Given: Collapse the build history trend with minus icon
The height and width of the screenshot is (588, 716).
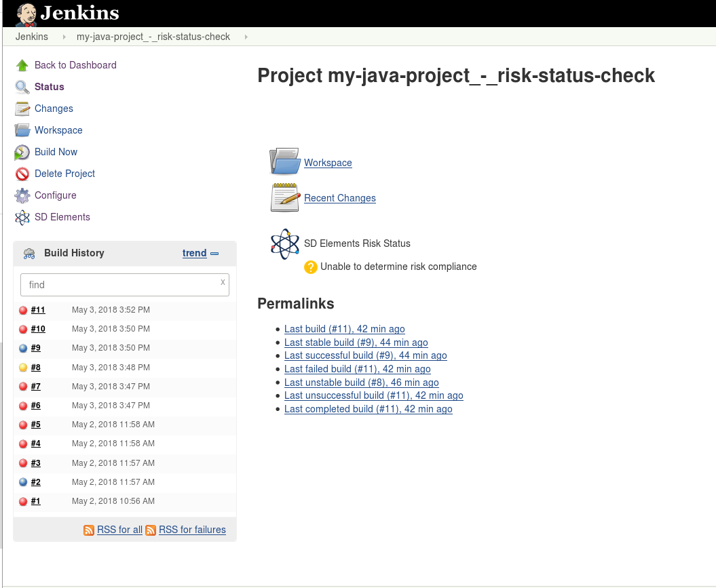Looking at the screenshot, I should coord(214,254).
